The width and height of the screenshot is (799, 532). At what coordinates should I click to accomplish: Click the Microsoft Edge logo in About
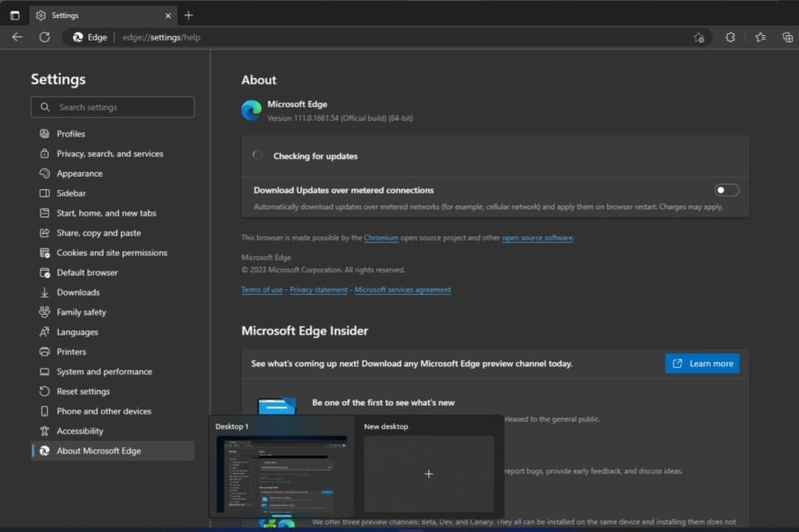(x=252, y=111)
